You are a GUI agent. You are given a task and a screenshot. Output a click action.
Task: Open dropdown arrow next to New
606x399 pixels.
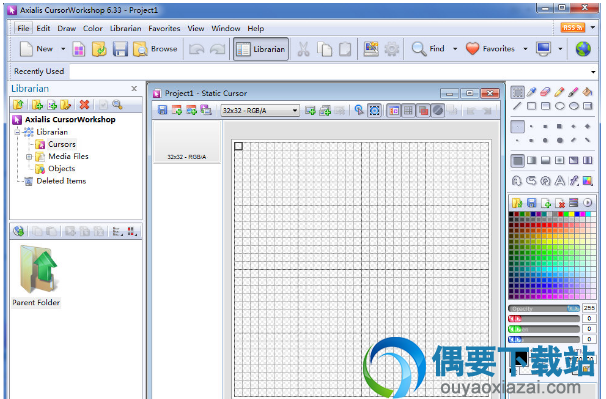[x=63, y=49]
